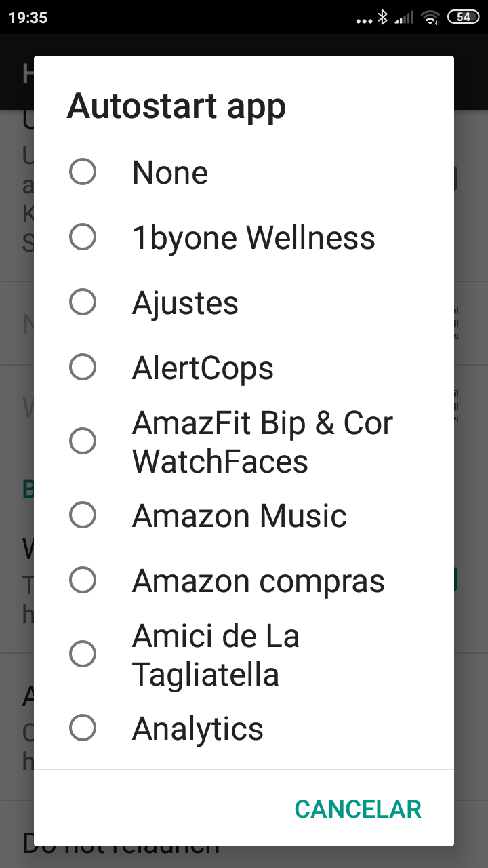The image size is (488, 868).
Task: Choose 1byone Wellness as autostart app
Action: pyautogui.click(x=83, y=237)
